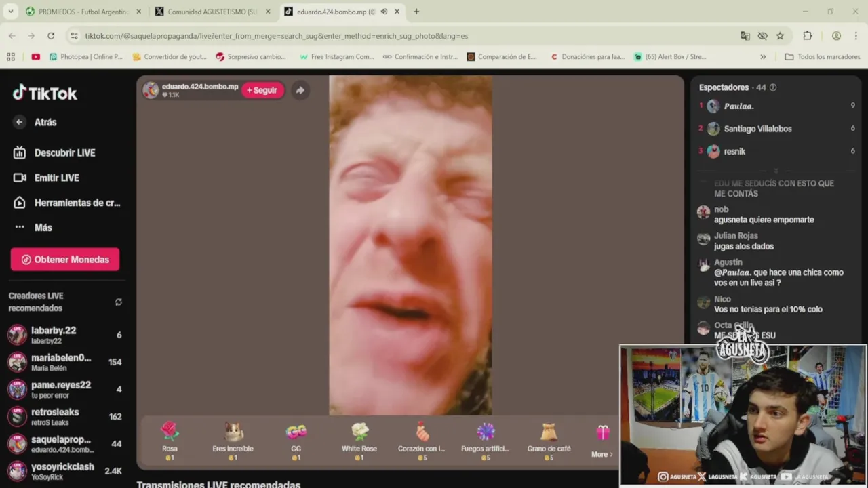Open the tab search dropdown
This screenshot has height=488, width=868.
coord(10,12)
